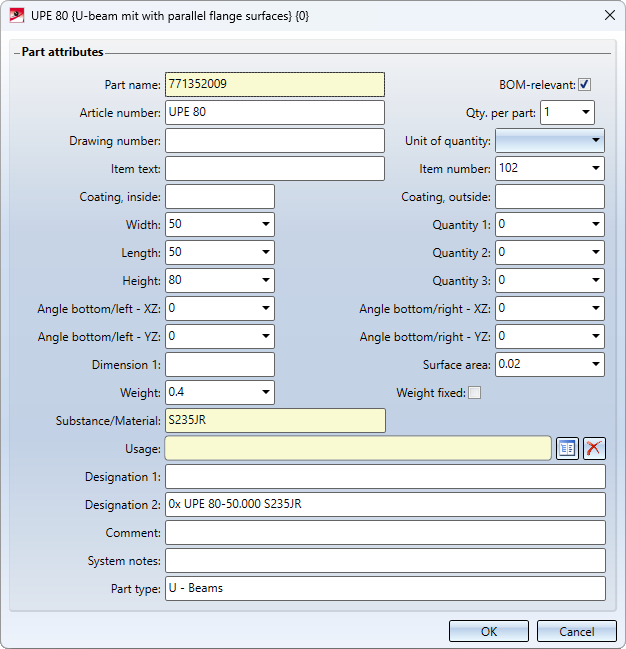Open Angle bottom/right - YZ dropdown
The image size is (626, 649).
[x=595, y=336]
